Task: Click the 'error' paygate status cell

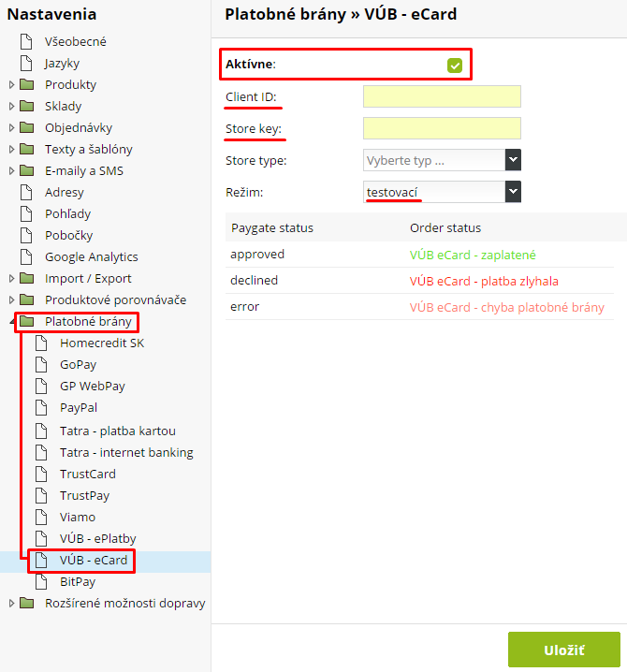Action: [244, 307]
